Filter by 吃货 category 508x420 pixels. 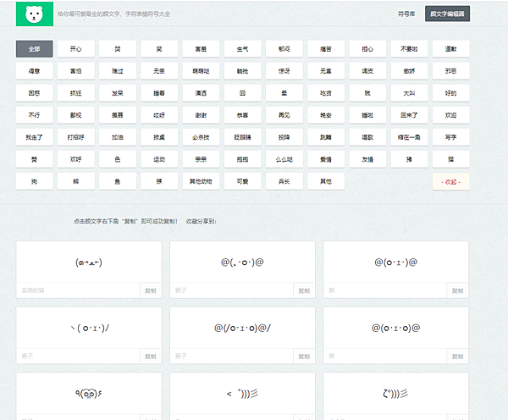click(x=326, y=93)
